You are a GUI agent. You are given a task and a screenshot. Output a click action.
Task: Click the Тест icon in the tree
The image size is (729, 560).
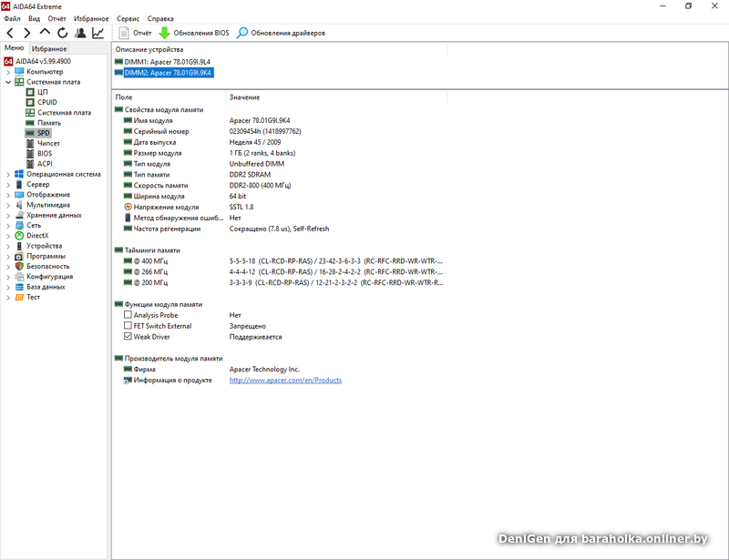coord(19,297)
